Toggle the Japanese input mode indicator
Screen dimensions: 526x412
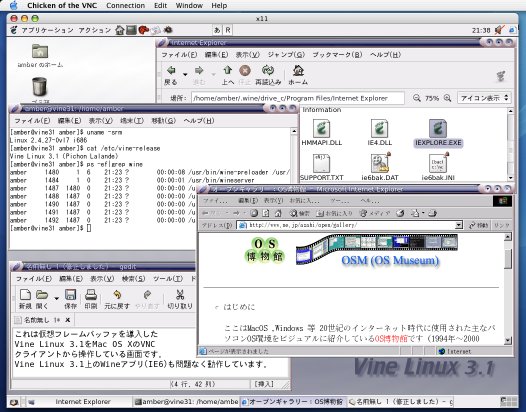coord(217,30)
